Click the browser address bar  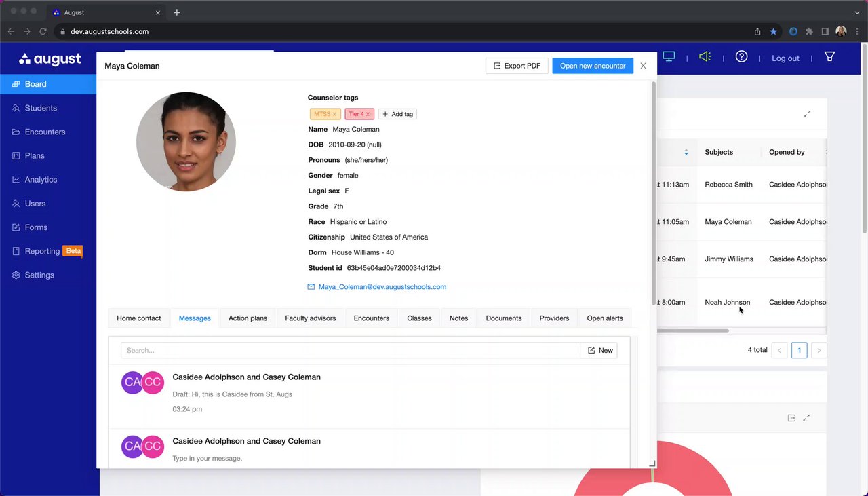[x=403, y=31]
